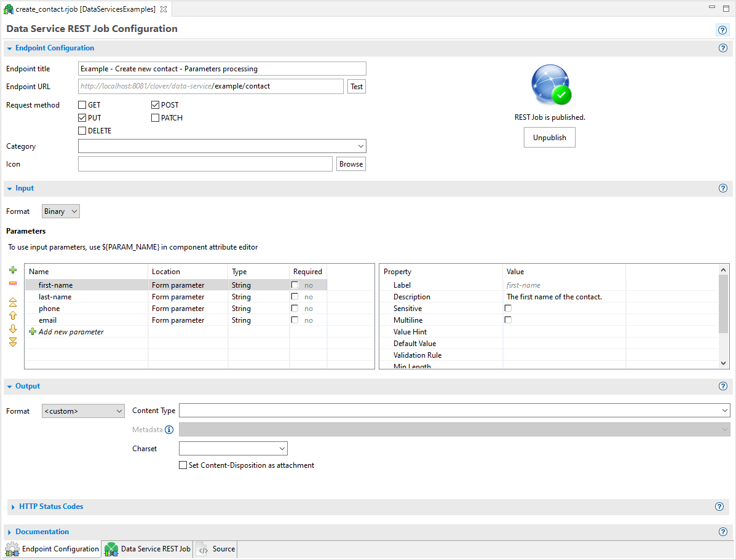Switch to the Data Service REST Job tab

point(148,549)
